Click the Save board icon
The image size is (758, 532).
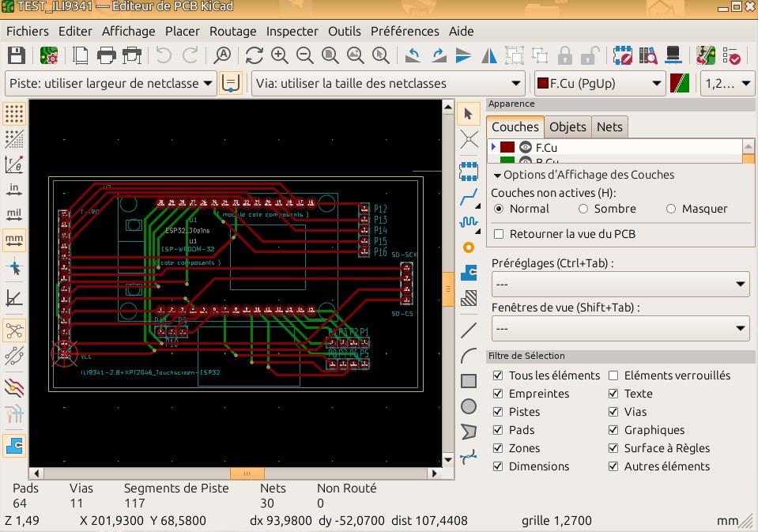coord(16,55)
